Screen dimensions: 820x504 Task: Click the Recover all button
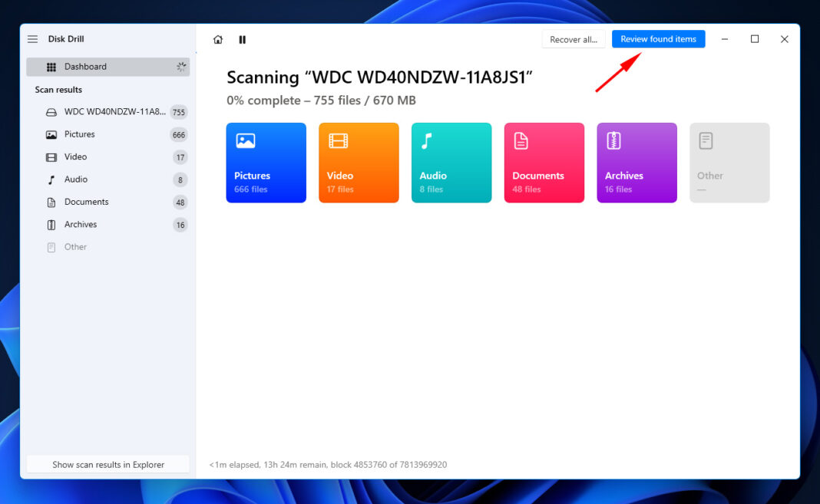pos(574,40)
